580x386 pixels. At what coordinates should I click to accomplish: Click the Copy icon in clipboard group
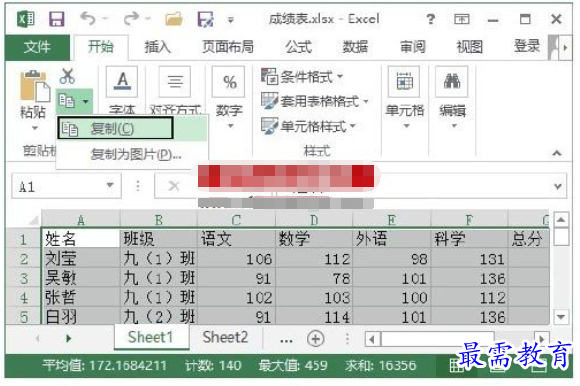67,101
